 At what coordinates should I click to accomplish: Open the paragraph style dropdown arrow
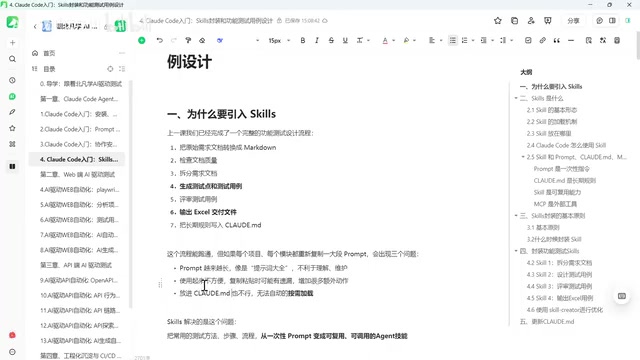(x=258, y=40)
